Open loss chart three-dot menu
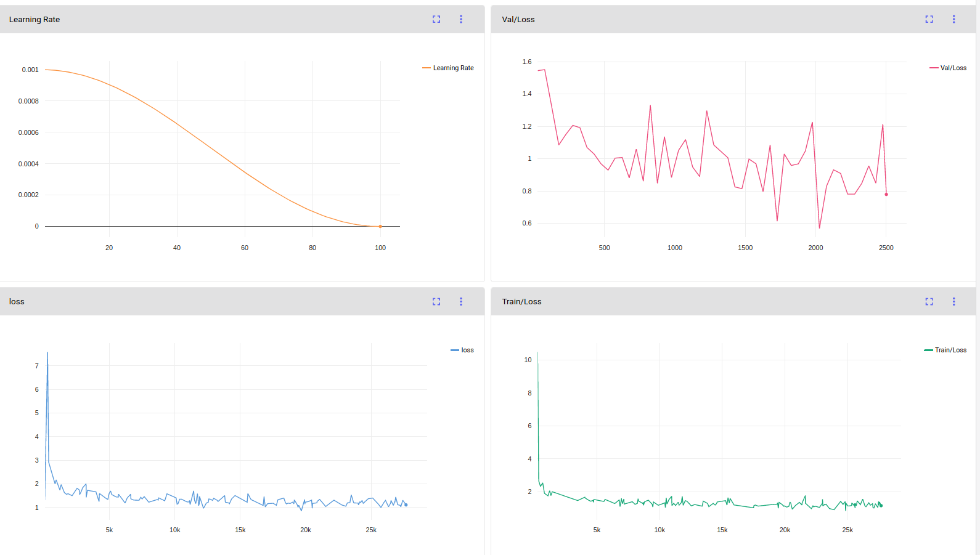This screenshot has width=980, height=555. (x=461, y=301)
